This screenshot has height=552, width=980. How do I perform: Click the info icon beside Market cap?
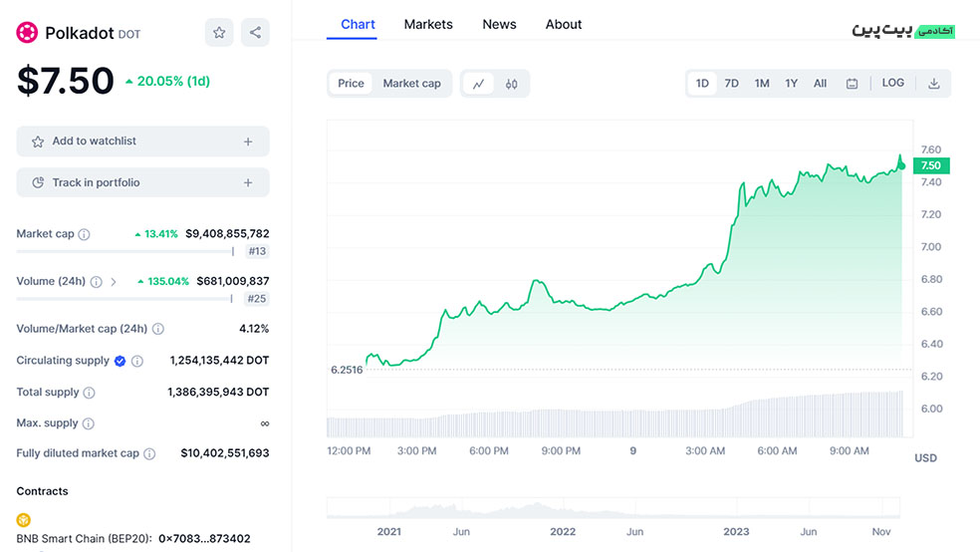pos(84,234)
